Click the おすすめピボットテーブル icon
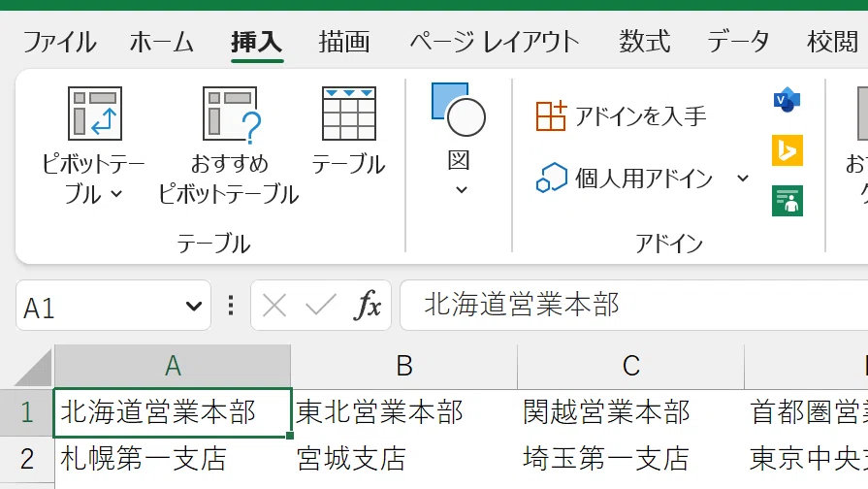This screenshot has width=868, height=489. pos(232,114)
